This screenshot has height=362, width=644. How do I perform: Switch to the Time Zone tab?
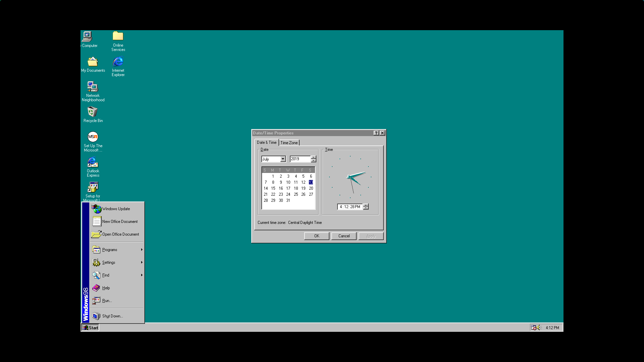click(289, 143)
